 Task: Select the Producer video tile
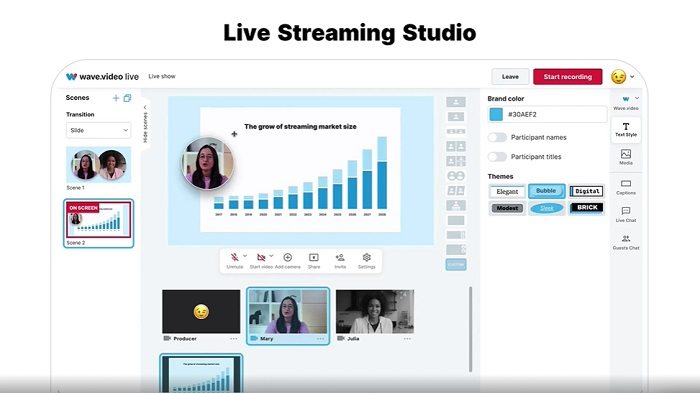point(201,311)
